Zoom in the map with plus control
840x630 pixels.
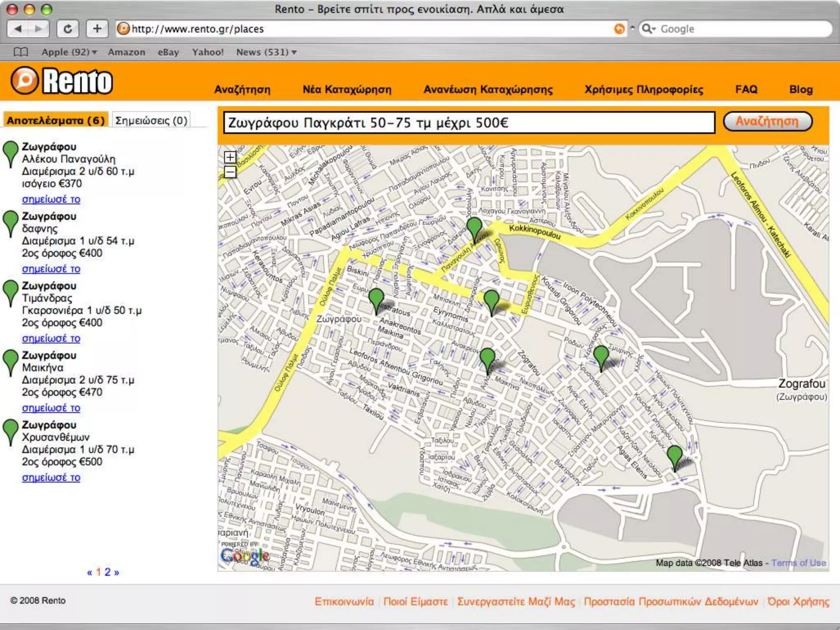pyautogui.click(x=230, y=157)
